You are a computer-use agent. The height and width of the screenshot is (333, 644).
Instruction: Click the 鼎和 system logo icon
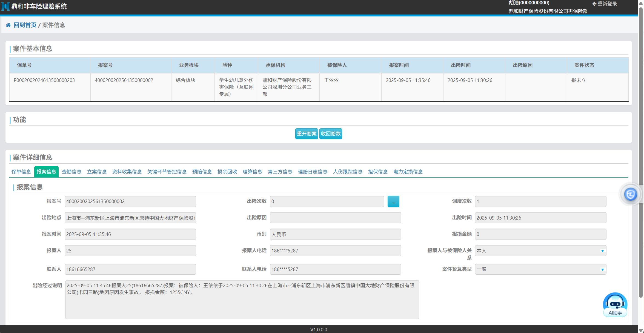tap(5, 6)
